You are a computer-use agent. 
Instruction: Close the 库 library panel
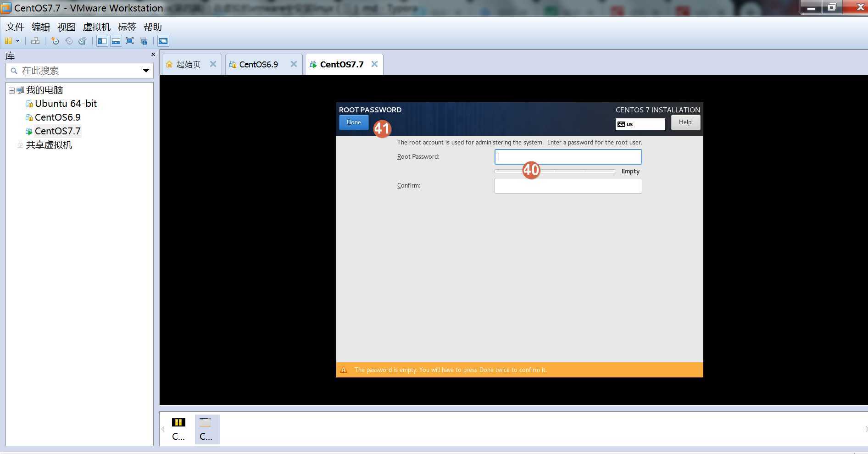tap(153, 55)
